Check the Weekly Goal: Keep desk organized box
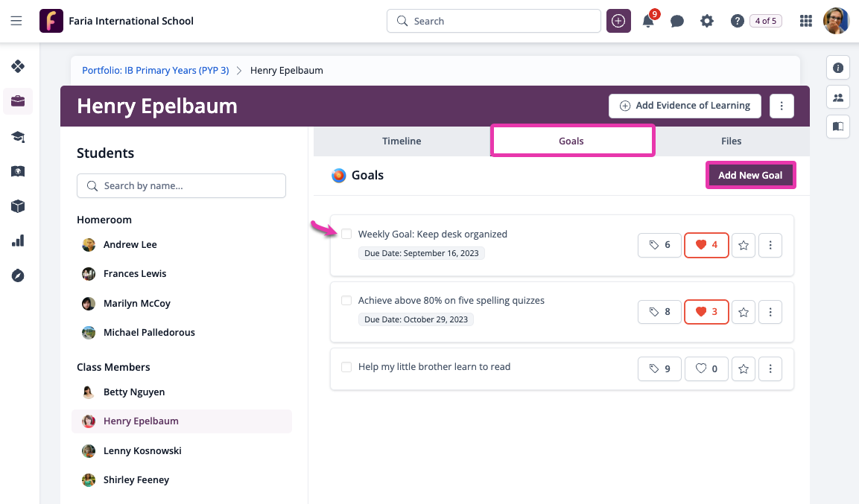Viewport: 859px width, 504px height. pyautogui.click(x=346, y=235)
